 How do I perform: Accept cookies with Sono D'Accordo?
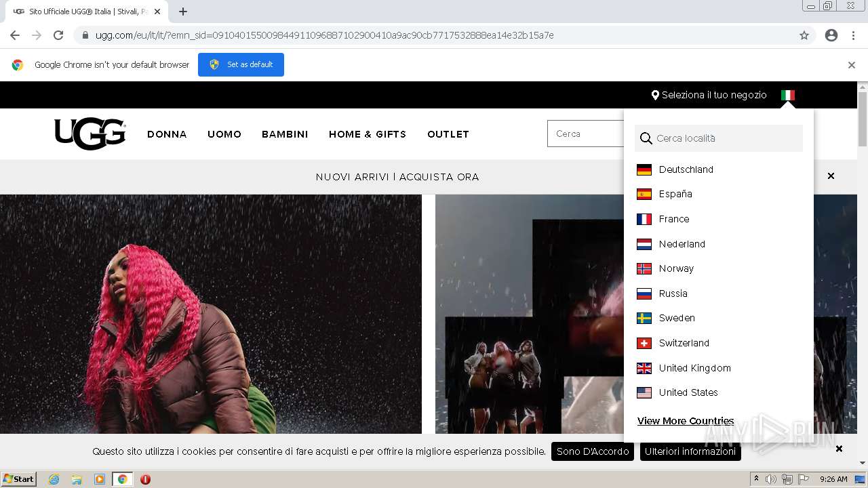[593, 451]
